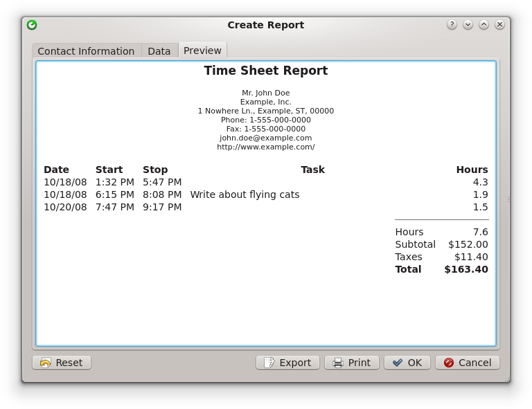Click the green clock application icon
Viewport: 532px width, 409px height.
click(x=32, y=25)
